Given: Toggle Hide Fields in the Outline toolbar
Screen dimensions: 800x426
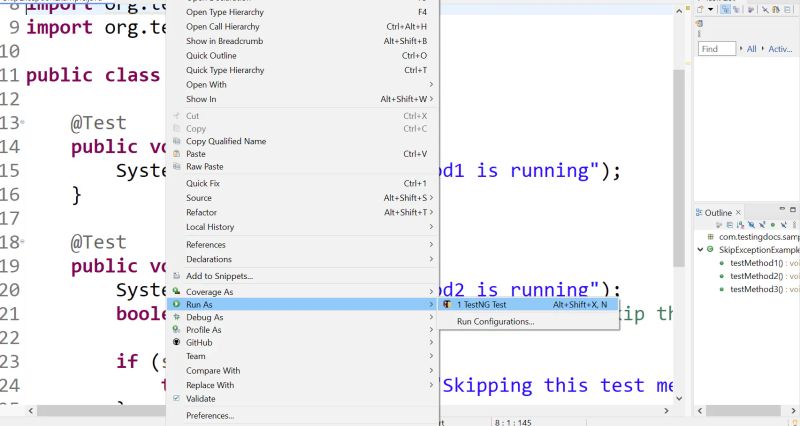Looking at the screenshot, I should tap(751, 225).
